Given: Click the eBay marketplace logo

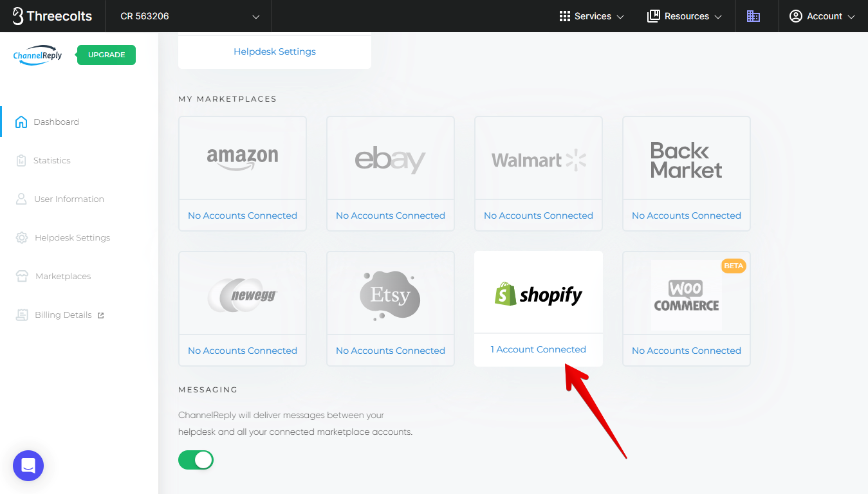Looking at the screenshot, I should [x=391, y=159].
